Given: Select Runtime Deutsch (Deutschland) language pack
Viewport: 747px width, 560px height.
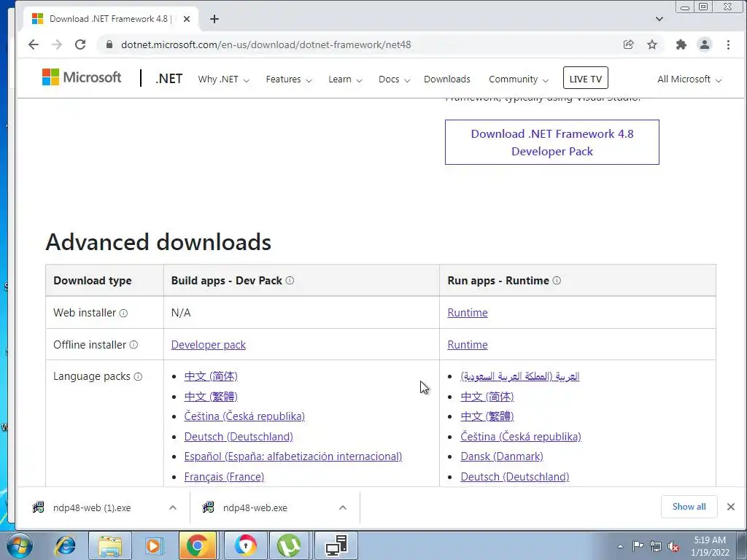Looking at the screenshot, I should point(514,477).
